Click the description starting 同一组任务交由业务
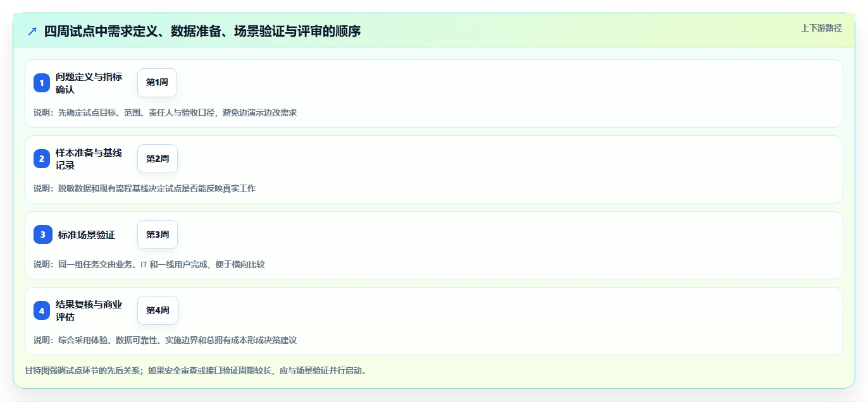The width and height of the screenshot is (868, 402). click(x=149, y=264)
